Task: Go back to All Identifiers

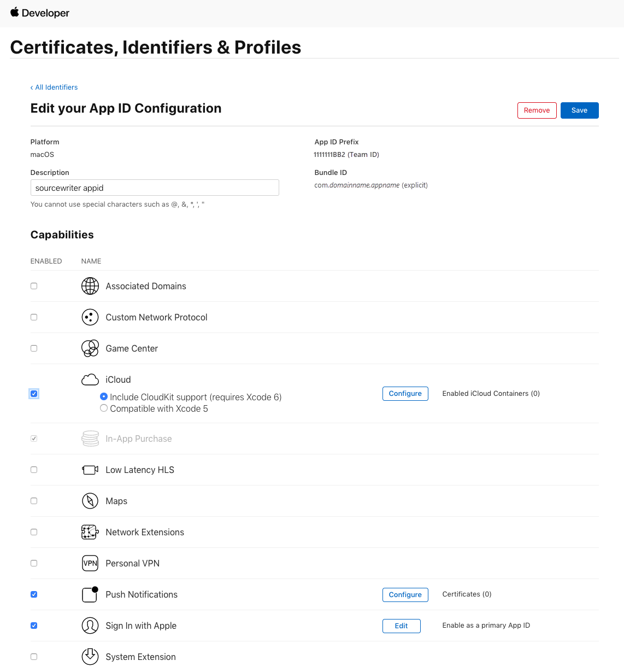Action: tap(54, 87)
